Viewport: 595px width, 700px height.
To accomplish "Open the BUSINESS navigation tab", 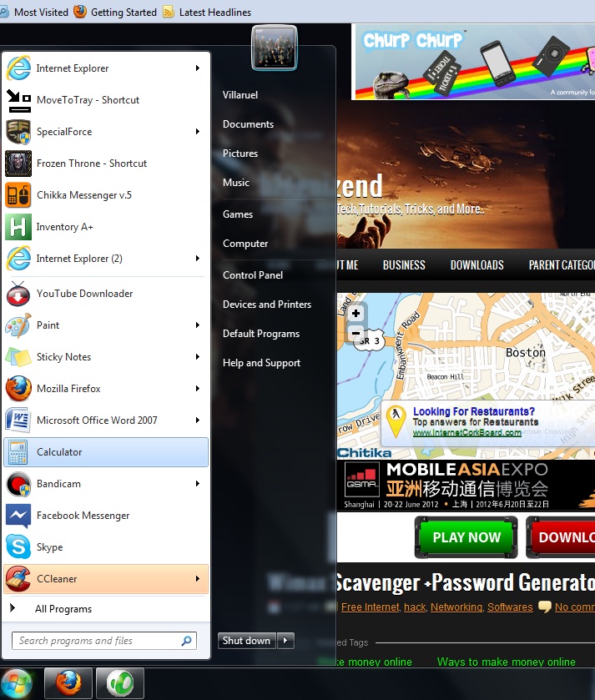I will tap(404, 265).
